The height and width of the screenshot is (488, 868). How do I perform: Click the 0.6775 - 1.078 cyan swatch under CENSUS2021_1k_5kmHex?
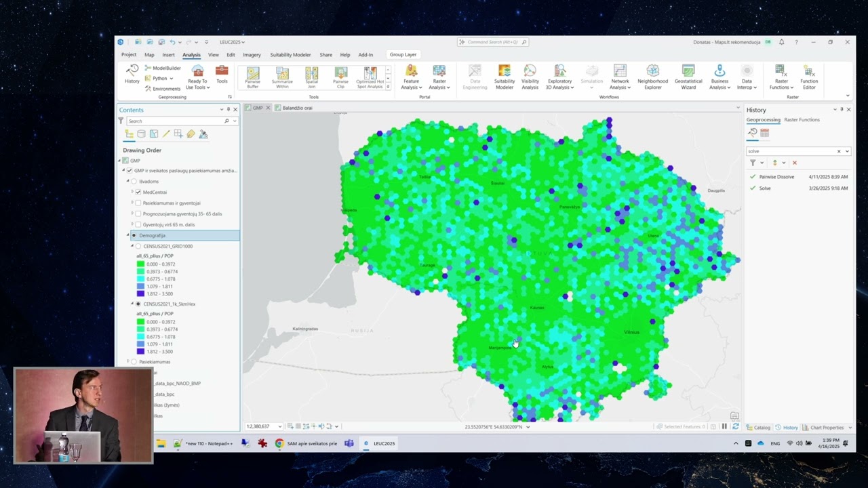point(140,337)
